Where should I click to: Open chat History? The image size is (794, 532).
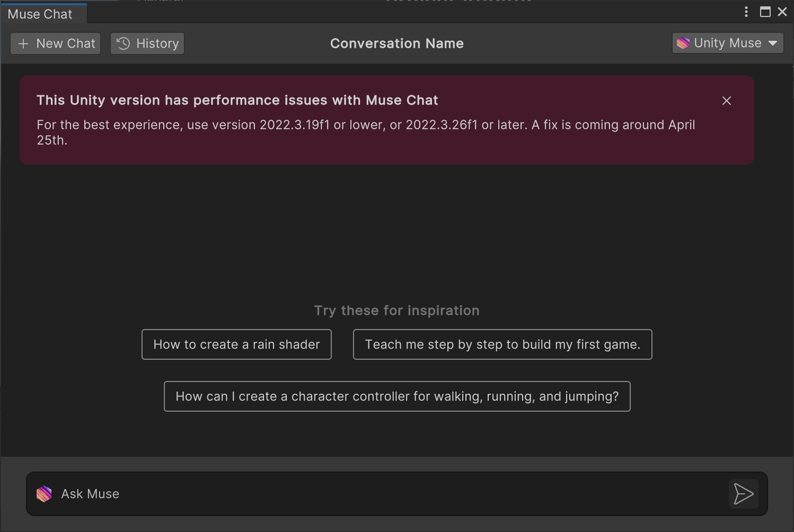click(x=148, y=44)
